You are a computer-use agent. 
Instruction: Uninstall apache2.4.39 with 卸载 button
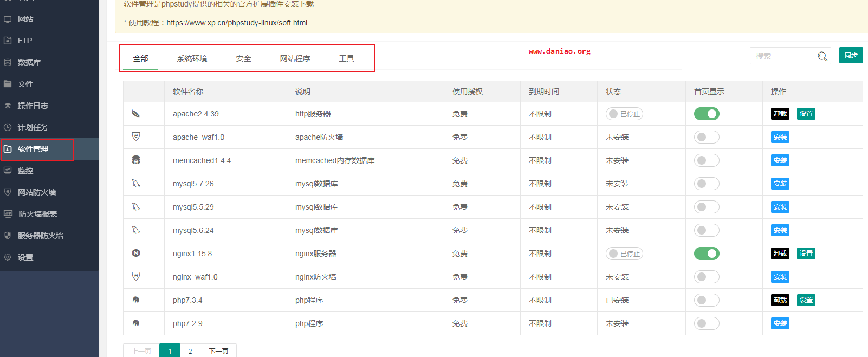pos(780,114)
